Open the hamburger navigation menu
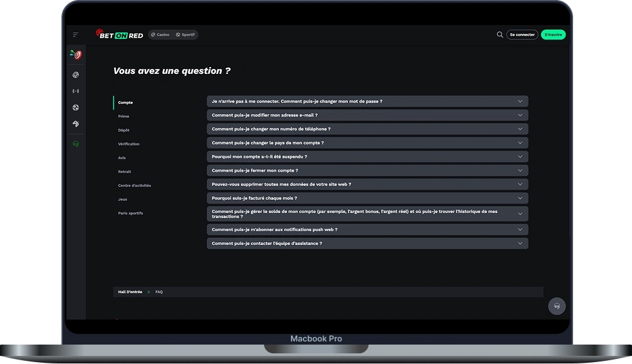632x364 pixels. coord(75,34)
